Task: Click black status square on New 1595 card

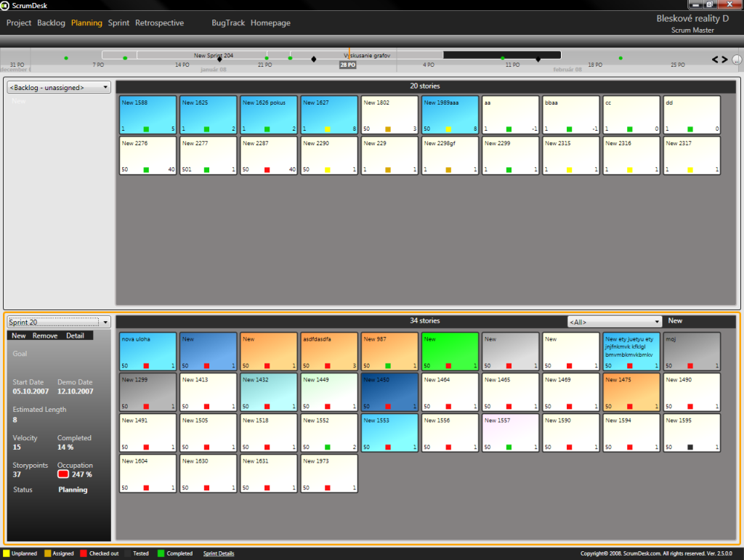Action: 690,447
